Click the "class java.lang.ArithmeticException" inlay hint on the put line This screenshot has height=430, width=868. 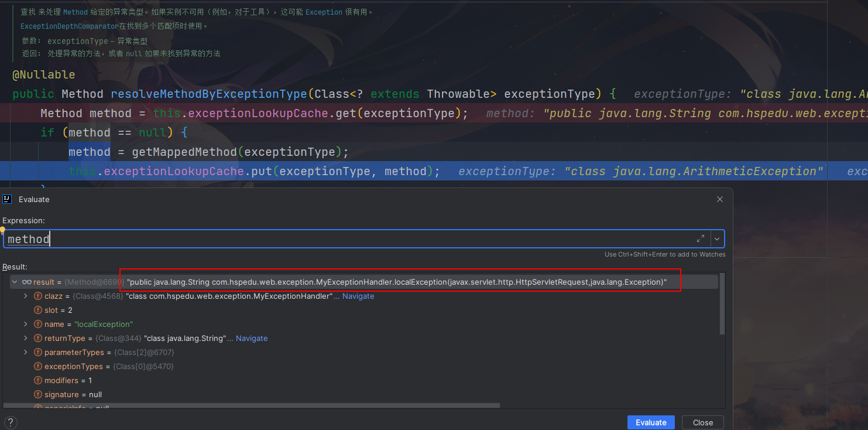694,171
